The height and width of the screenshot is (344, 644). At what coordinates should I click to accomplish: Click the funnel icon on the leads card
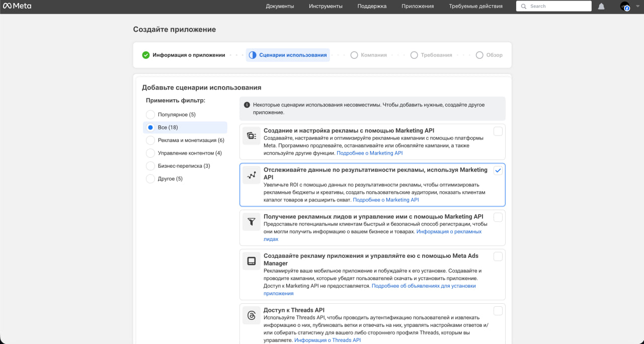pos(251,221)
